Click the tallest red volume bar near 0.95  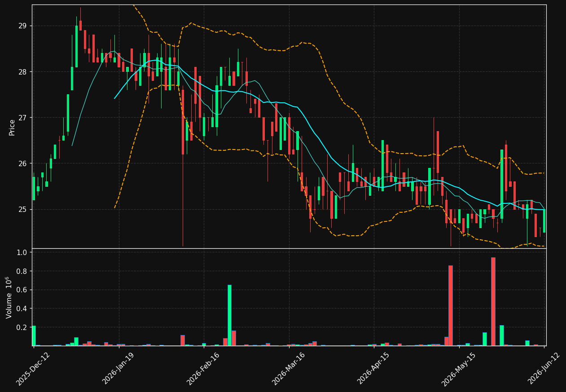(493, 302)
